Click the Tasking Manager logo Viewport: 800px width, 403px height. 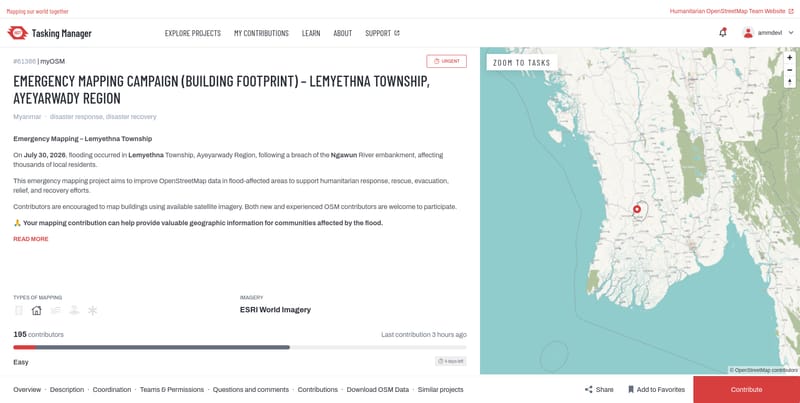click(49, 33)
